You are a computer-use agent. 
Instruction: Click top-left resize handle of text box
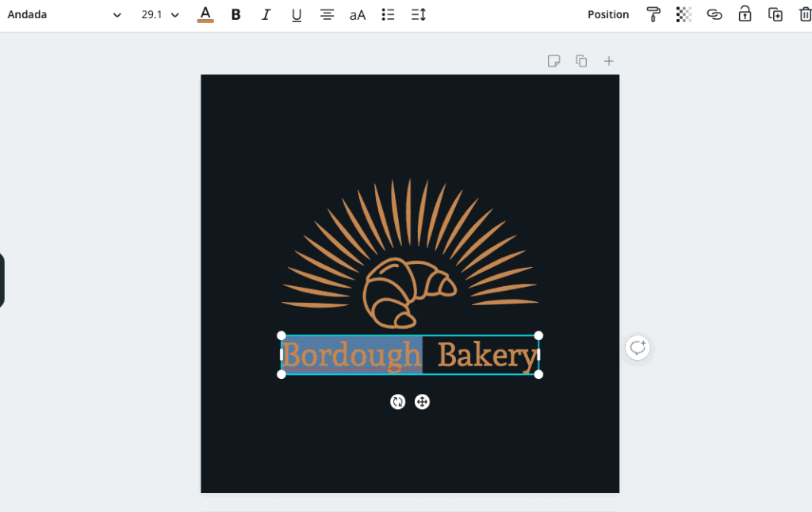pyautogui.click(x=282, y=335)
